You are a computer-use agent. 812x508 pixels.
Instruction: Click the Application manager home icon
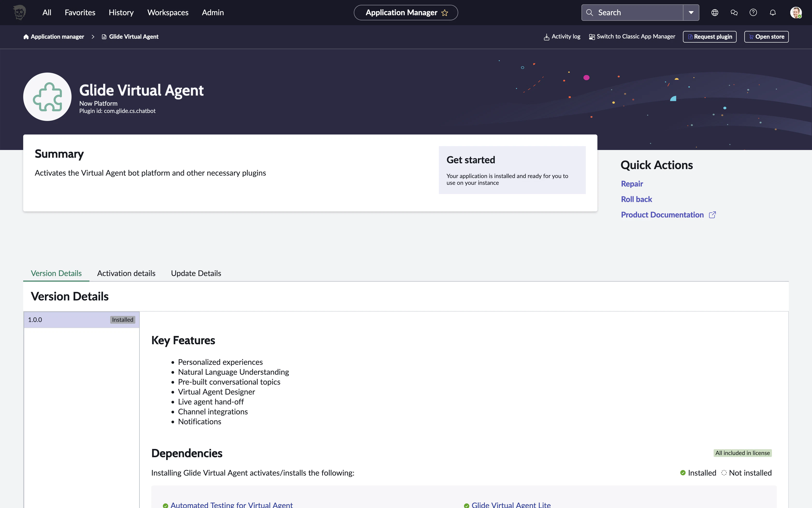(26, 37)
